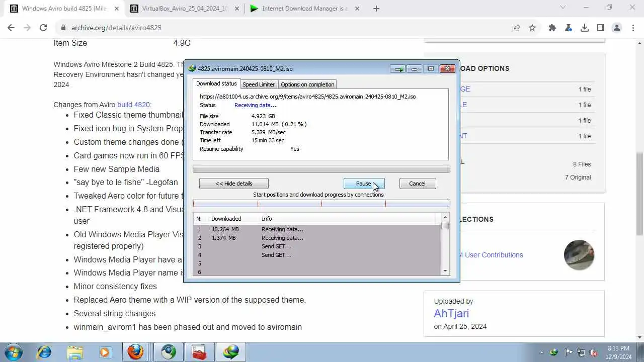Open the Chrome three-dot menu
This screenshot has height=362, width=644.
[633, 28]
